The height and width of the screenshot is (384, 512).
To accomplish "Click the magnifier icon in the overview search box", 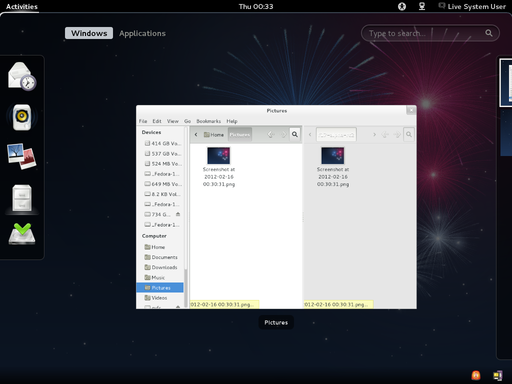I will (489, 33).
